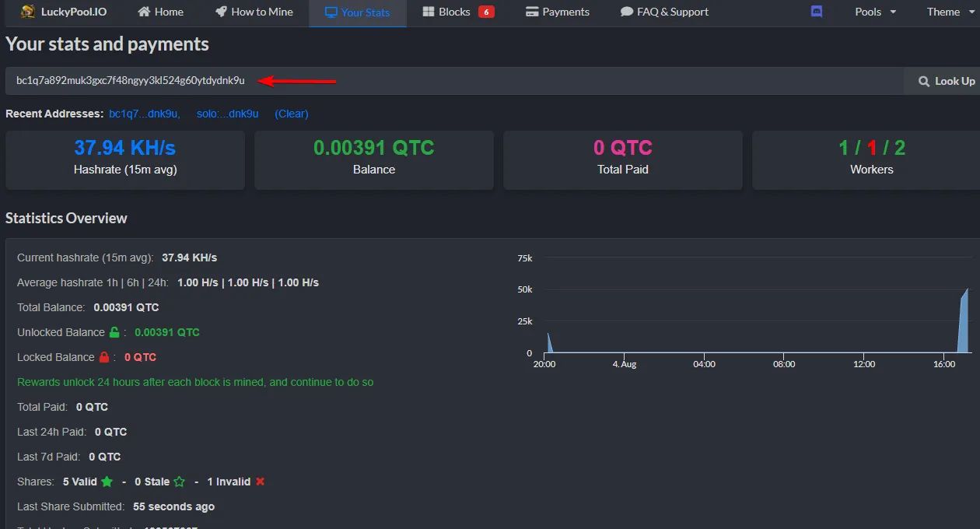Viewport: 980px width, 529px height.
Task: Click the green 0.00391 QTC Balance card
Action: pyautogui.click(x=374, y=159)
